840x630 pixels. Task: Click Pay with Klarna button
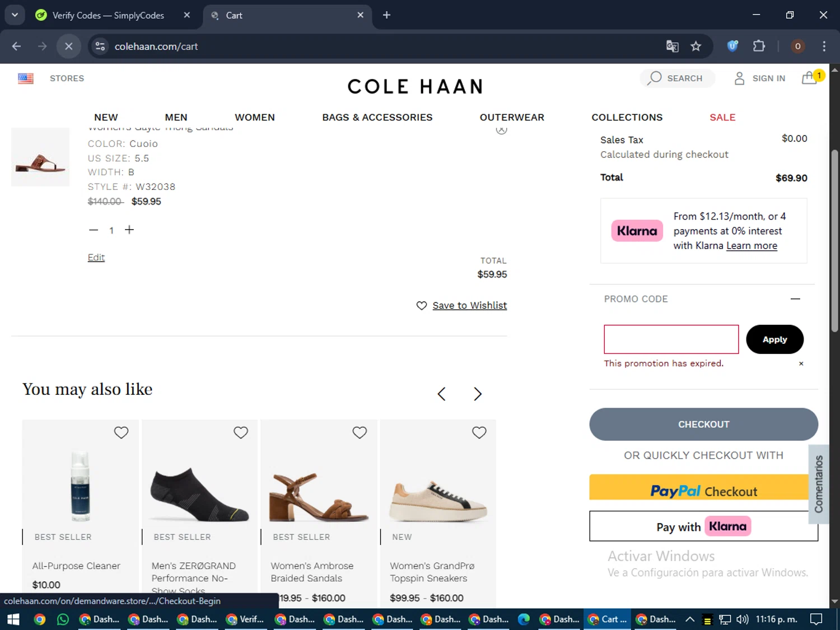[x=703, y=526]
